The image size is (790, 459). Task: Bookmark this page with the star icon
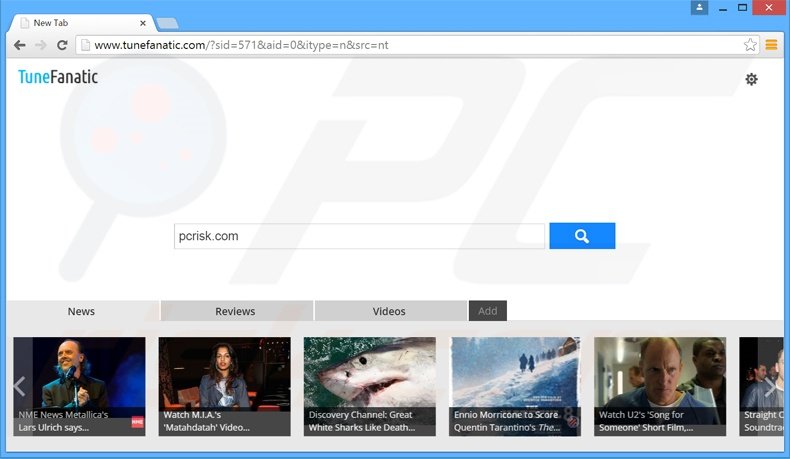[750, 45]
